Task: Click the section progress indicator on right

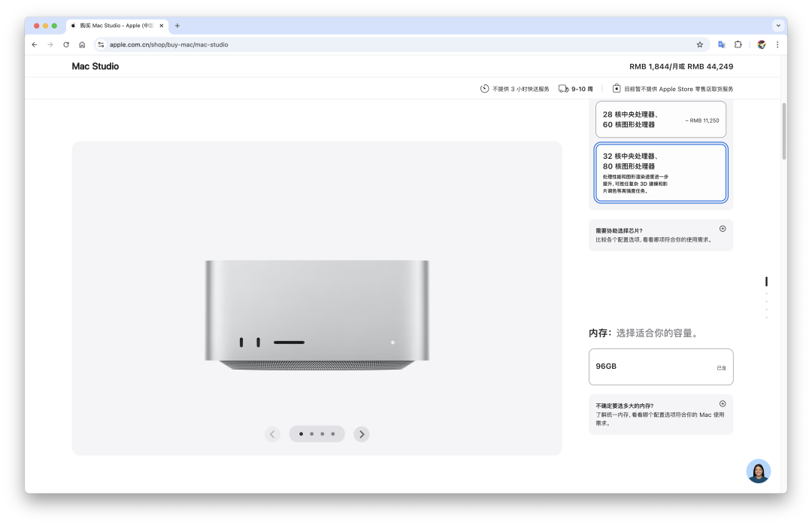Action: (x=766, y=297)
